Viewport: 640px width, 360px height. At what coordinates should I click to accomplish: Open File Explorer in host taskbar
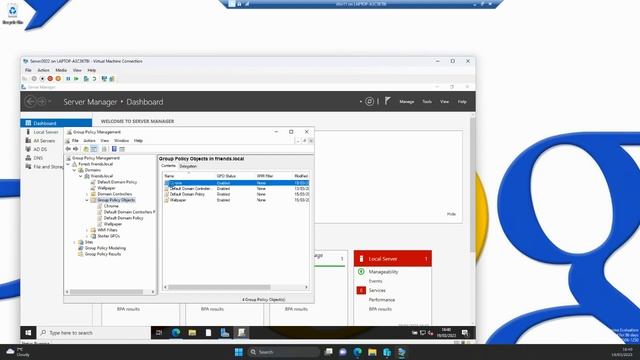click(372, 352)
